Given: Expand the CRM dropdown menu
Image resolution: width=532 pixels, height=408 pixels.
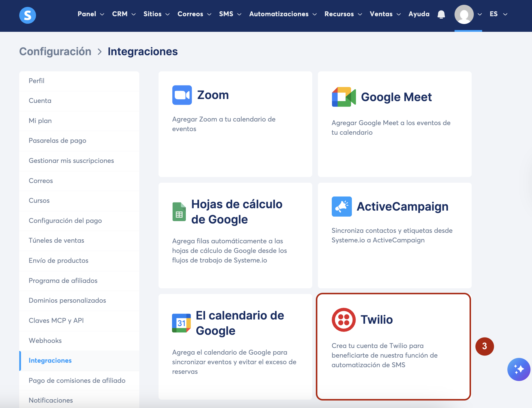Looking at the screenshot, I should [x=124, y=14].
